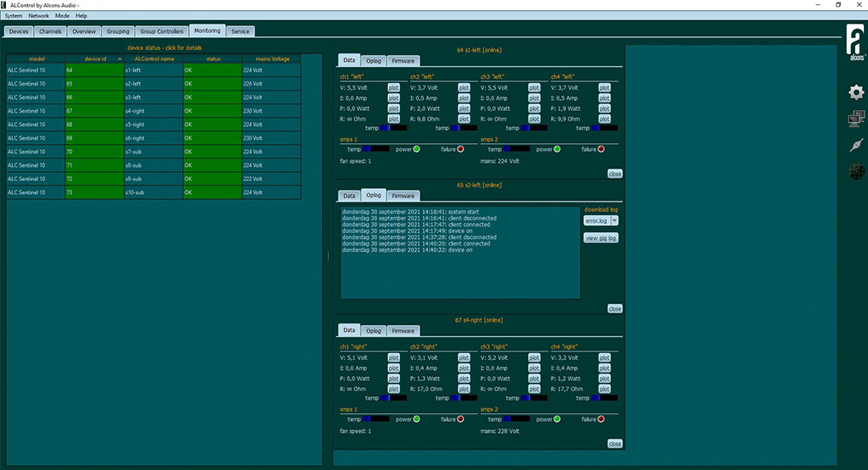The height and width of the screenshot is (470, 868).
Task: Select the s1-left device row name
Action: (153, 70)
